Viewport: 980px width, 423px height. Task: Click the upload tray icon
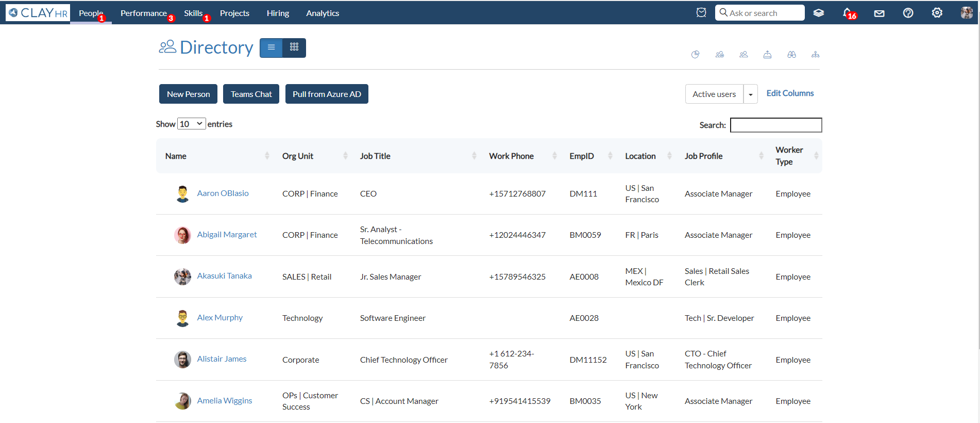click(767, 55)
